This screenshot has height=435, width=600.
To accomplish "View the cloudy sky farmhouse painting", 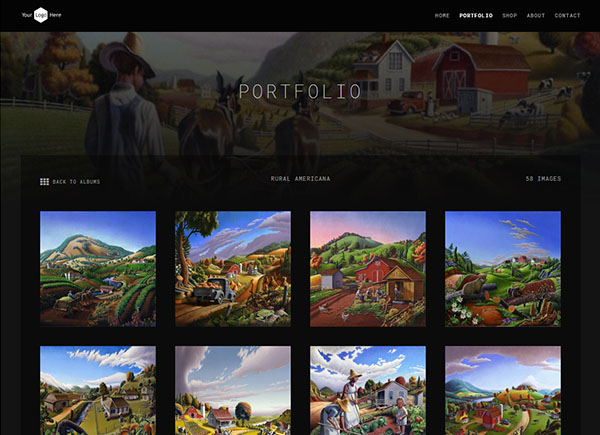I will coord(233,390).
